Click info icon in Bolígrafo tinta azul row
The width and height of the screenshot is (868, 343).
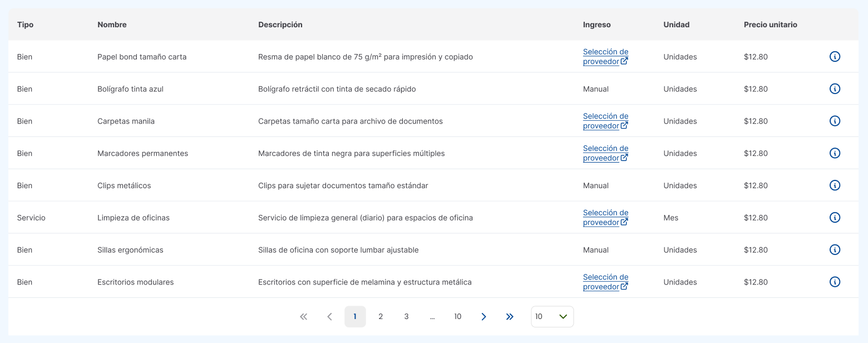tap(835, 89)
